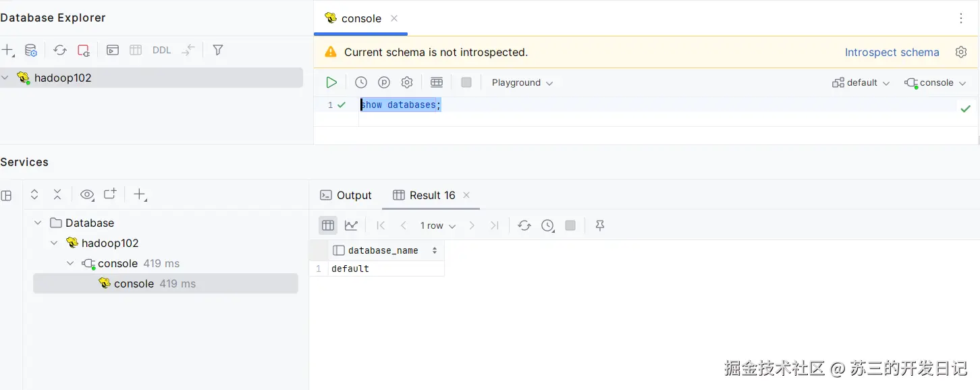Reload the result page data
Image resolution: width=980 pixels, height=390 pixels.
point(524,225)
